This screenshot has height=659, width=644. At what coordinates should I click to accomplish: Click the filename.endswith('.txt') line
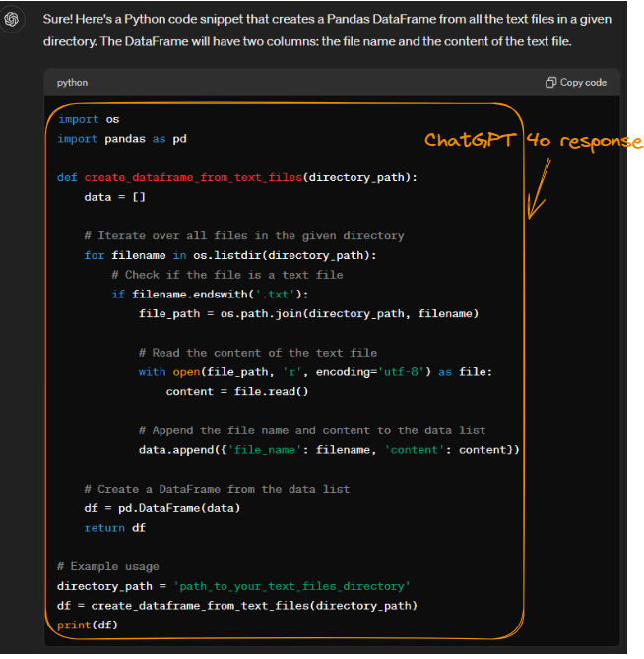pyautogui.click(x=210, y=295)
